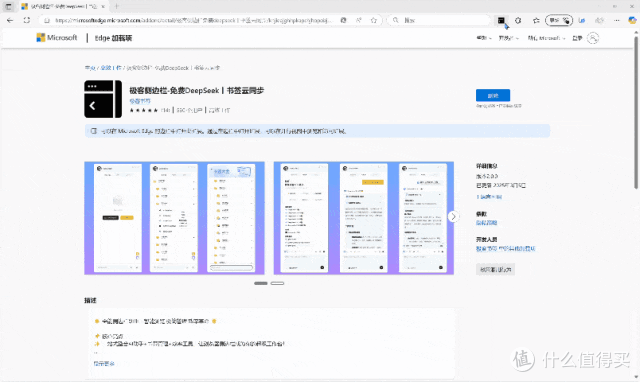Image resolution: width=640 pixels, height=382 pixels.
Task: Open the Edge Add-ons home title link
Action: click(x=113, y=38)
